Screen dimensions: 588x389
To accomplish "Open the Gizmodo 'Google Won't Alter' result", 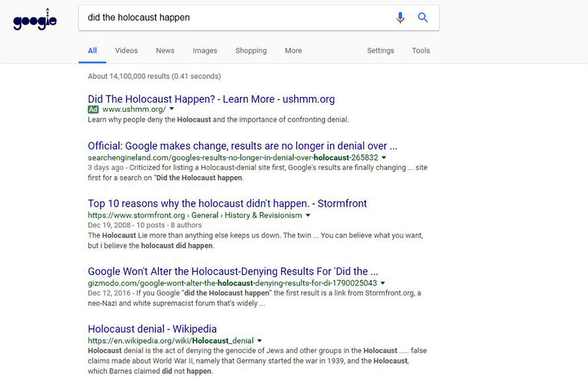I will point(233,271).
